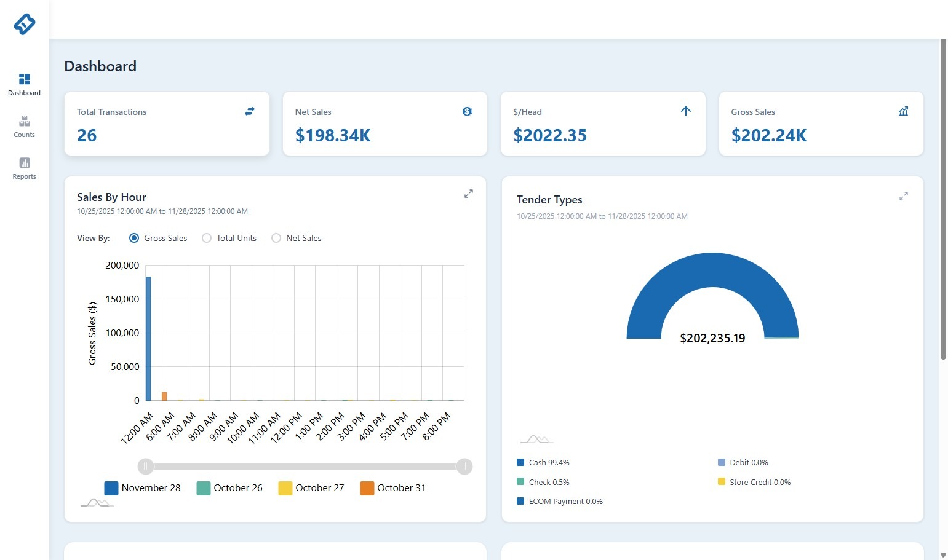Click the $/Head value $2022.35
The image size is (948, 560).
pyautogui.click(x=550, y=135)
